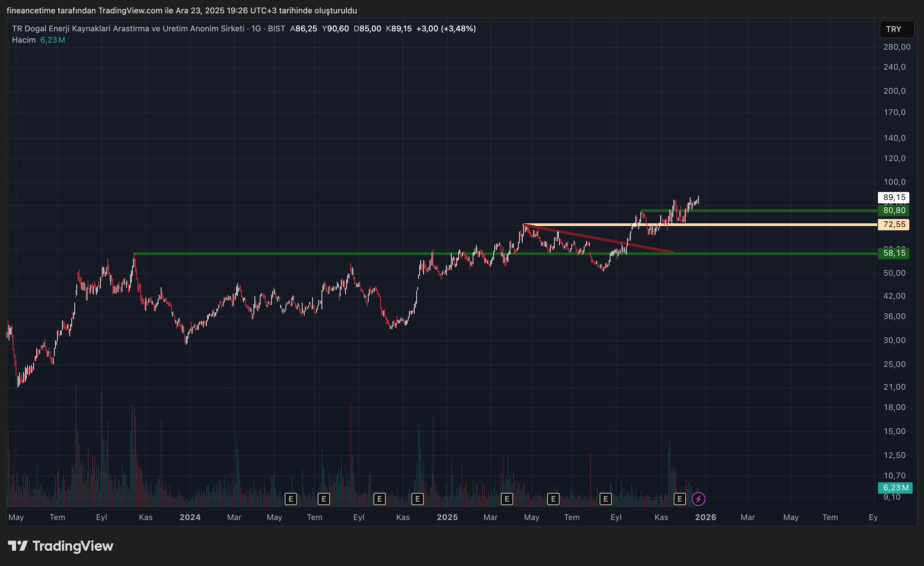This screenshot has width=924, height=566.
Task: Click the 2025 label on time axis
Action: click(x=447, y=517)
